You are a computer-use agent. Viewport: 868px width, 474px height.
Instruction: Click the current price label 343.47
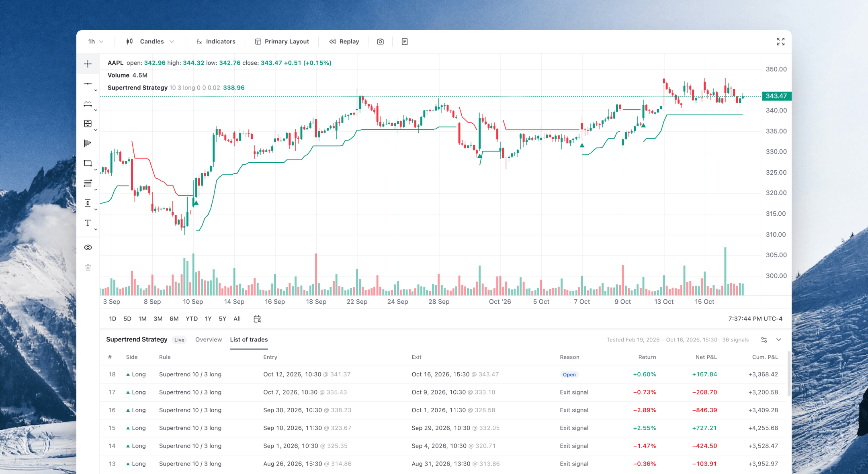pyautogui.click(x=776, y=96)
